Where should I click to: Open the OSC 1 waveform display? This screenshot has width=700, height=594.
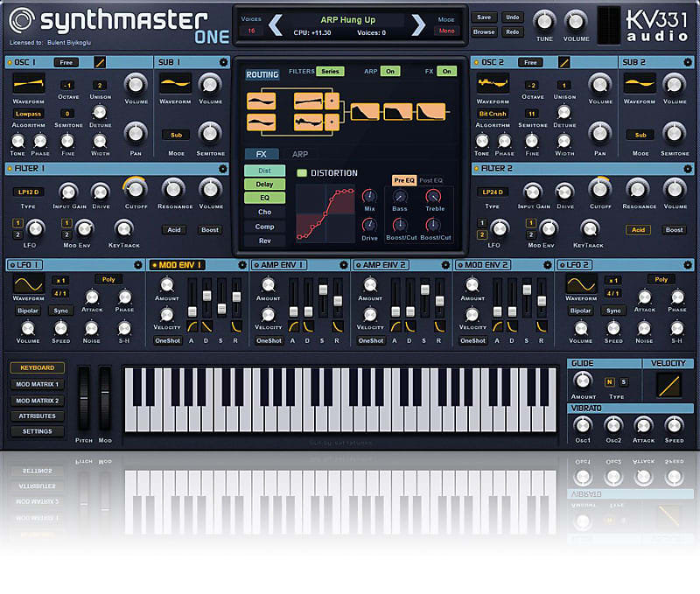pos(28,85)
